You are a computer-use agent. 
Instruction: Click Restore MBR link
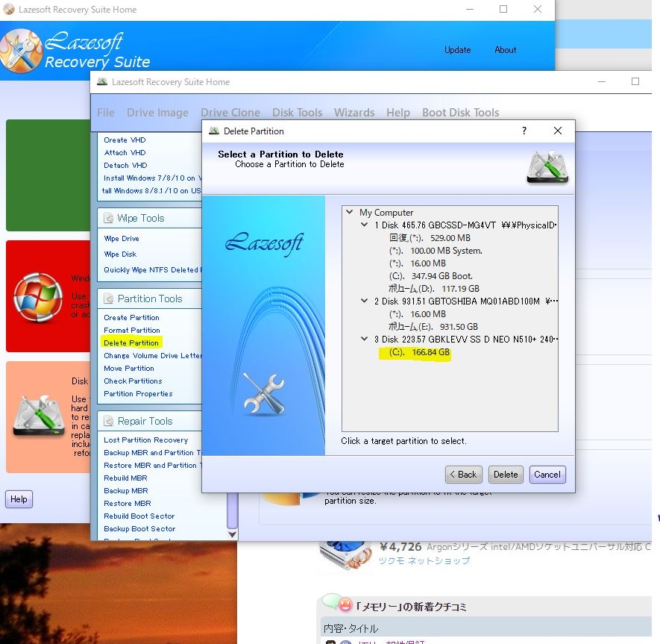[127, 503]
